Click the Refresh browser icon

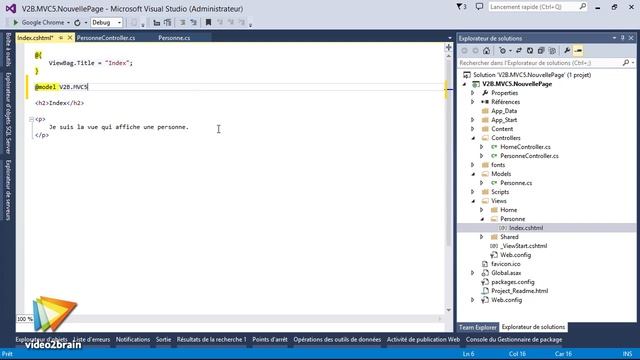77,23
